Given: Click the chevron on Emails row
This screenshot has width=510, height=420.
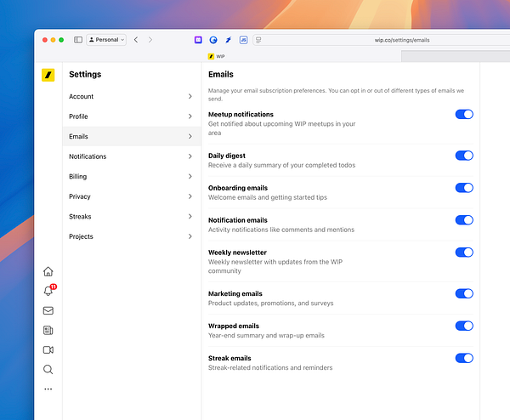Looking at the screenshot, I should 190,136.
